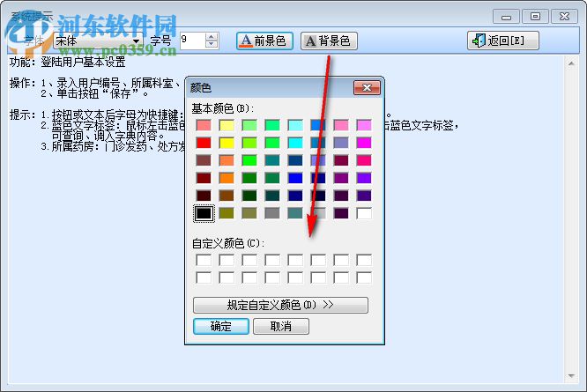The width and height of the screenshot is (587, 392).
Task: Increase font size with the up stepper arrow
Action: click(x=212, y=37)
